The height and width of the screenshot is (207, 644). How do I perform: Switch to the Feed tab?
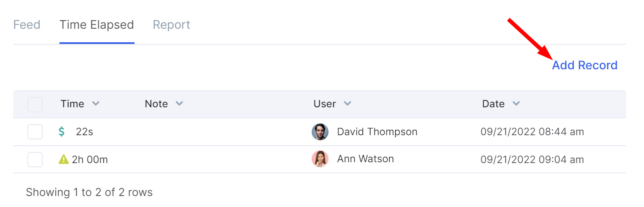(27, 25)
